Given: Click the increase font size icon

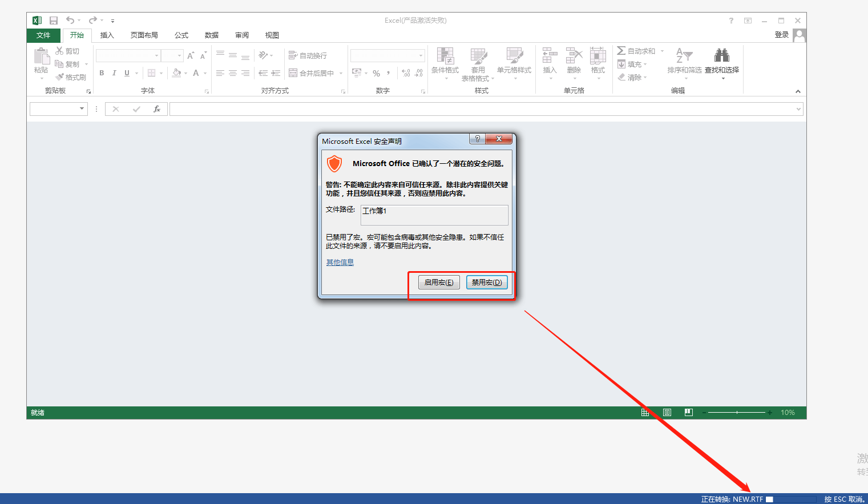Looking at the screenshot, I should 191,55.
